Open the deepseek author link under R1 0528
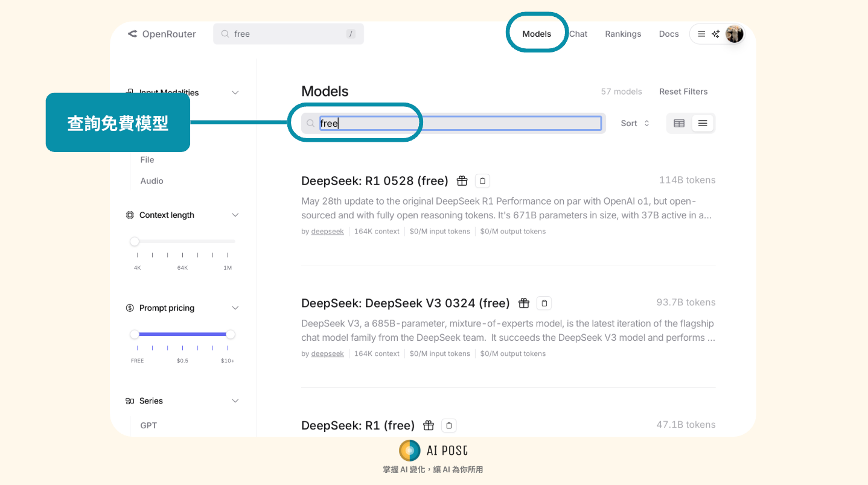The width and height of the screenshot is (868, 485). [x=328, y=232]
